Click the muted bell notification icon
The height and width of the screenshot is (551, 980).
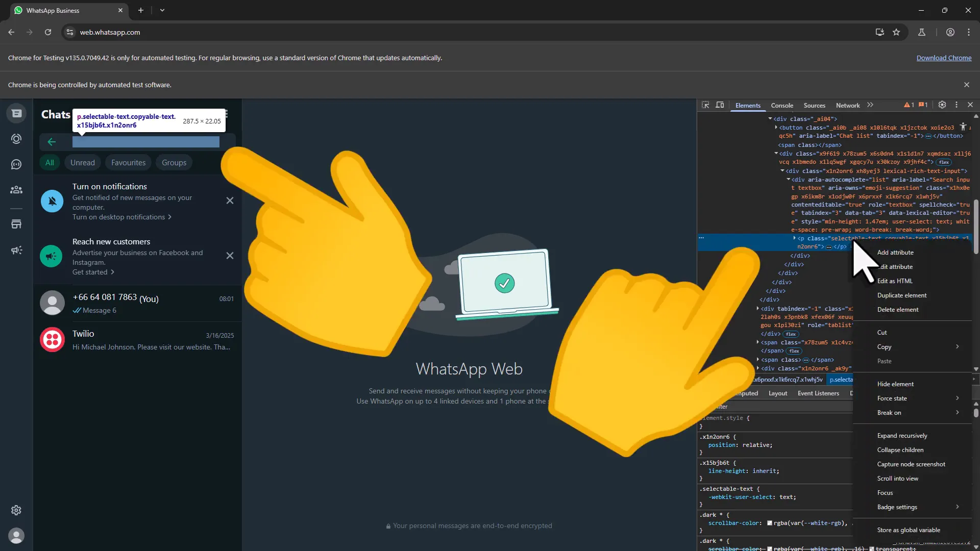click(52, 201)
